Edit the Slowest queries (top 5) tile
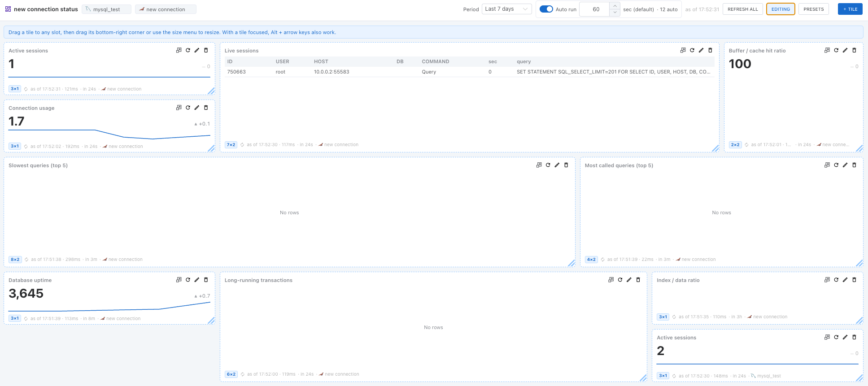Image resolution: width=868 pixels, height=386 pixels. pyautogui.click(x=557, y=165)
